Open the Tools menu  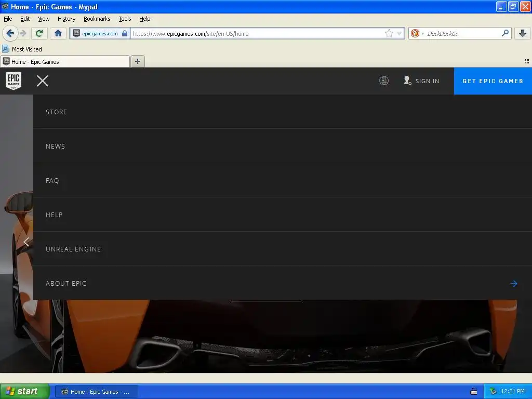[x=125, y=19]
